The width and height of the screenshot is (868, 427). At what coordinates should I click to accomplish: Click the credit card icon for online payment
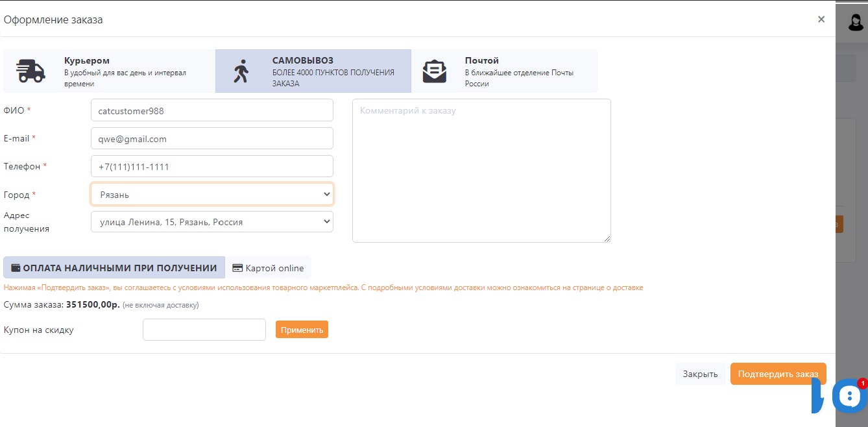[237, 268]
